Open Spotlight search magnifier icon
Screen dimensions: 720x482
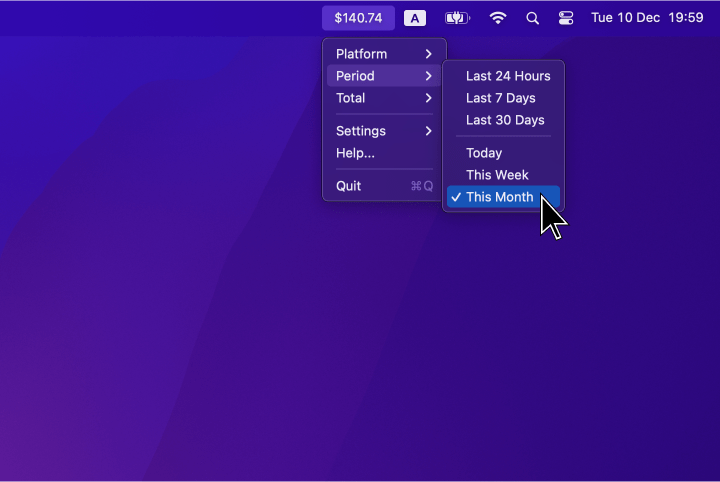(x=532, y=18)
